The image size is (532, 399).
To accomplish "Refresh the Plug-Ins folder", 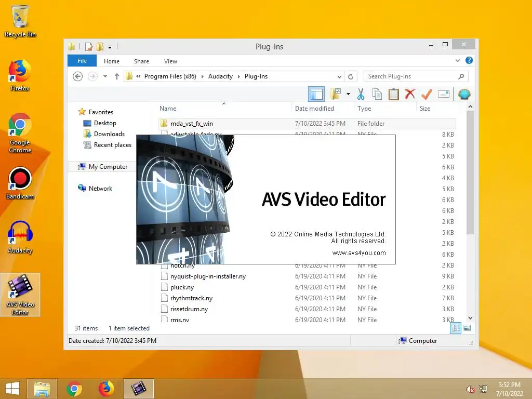I will [351, 76].
